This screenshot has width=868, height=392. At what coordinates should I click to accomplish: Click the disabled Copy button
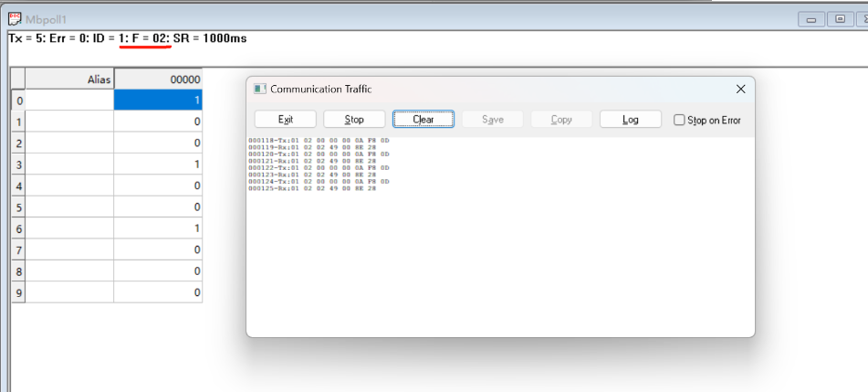[561, 119]
